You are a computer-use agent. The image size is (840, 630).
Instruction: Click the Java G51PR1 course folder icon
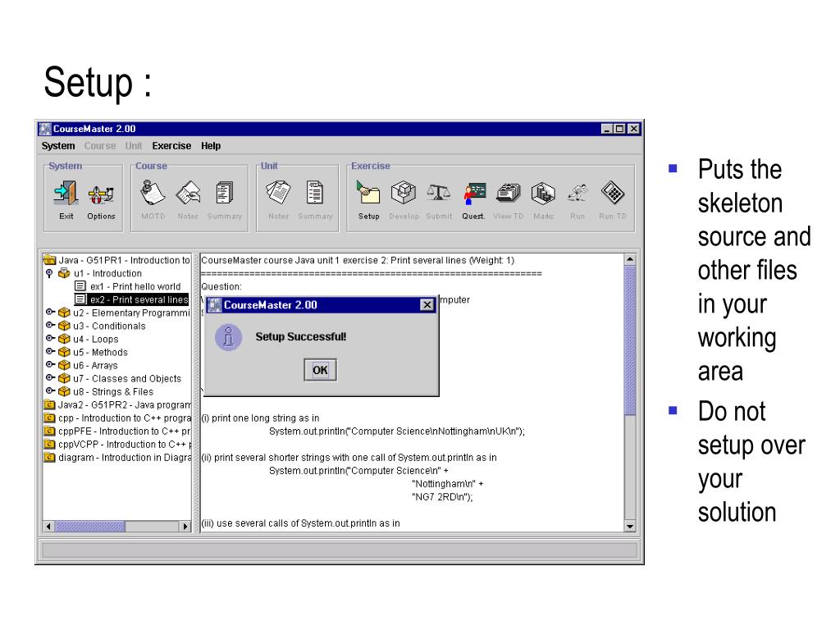tap(49, 260)
